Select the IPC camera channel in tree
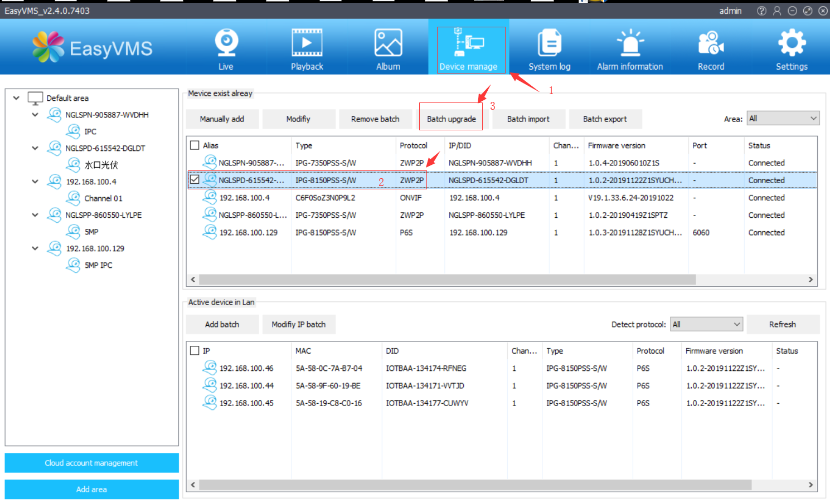 (x=90, y=131)
